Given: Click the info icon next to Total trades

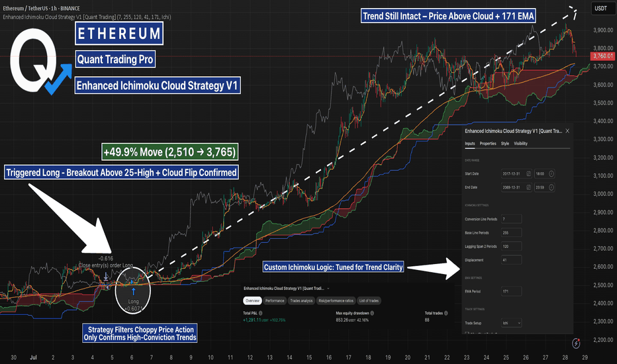Looking at the screenshot, I should pos(446,313).
